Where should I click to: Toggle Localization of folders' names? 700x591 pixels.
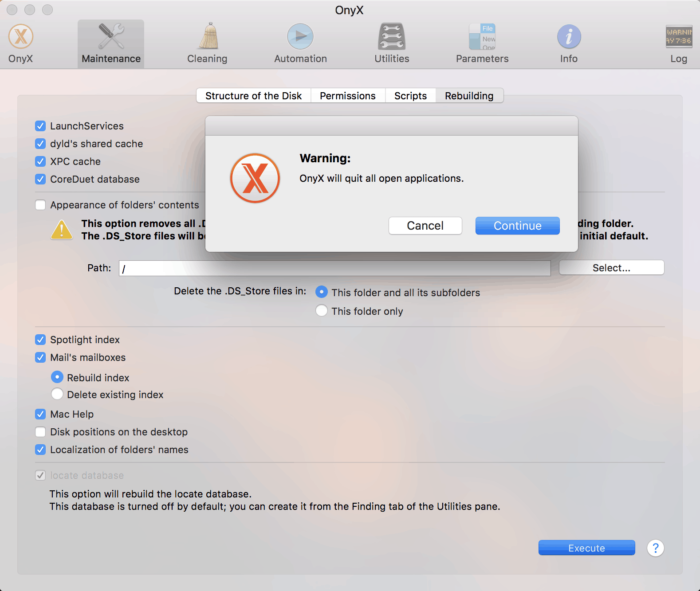[40, 450]
